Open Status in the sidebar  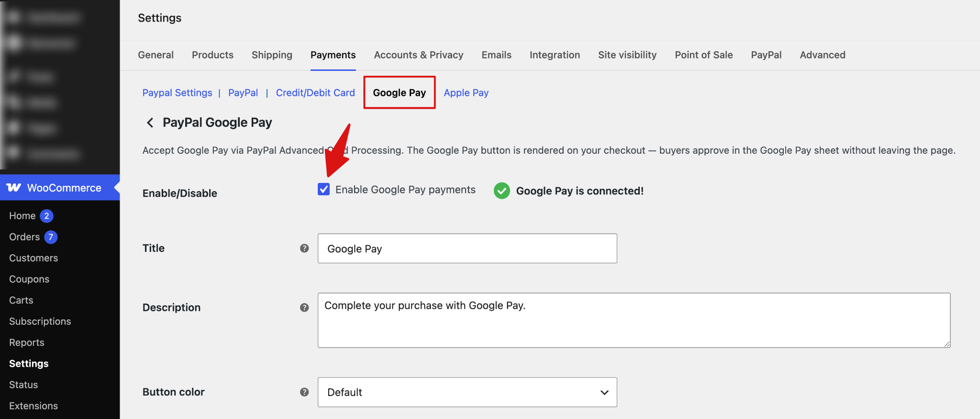23,385
